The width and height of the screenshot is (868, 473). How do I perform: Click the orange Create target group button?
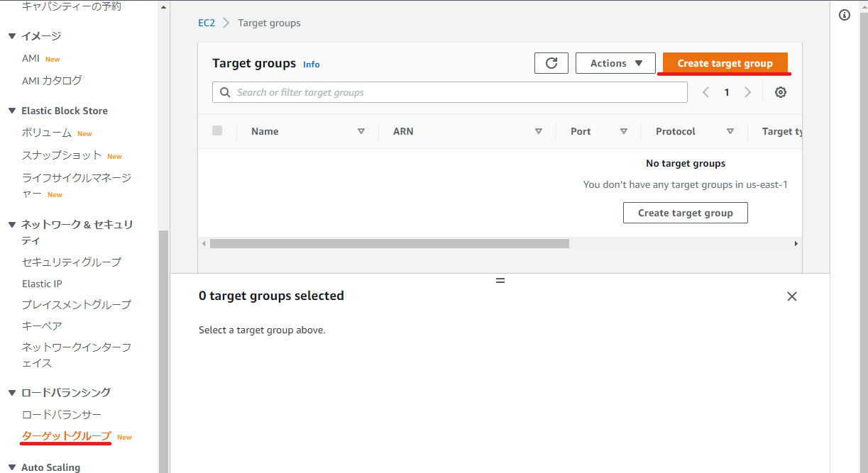(725, 63)
